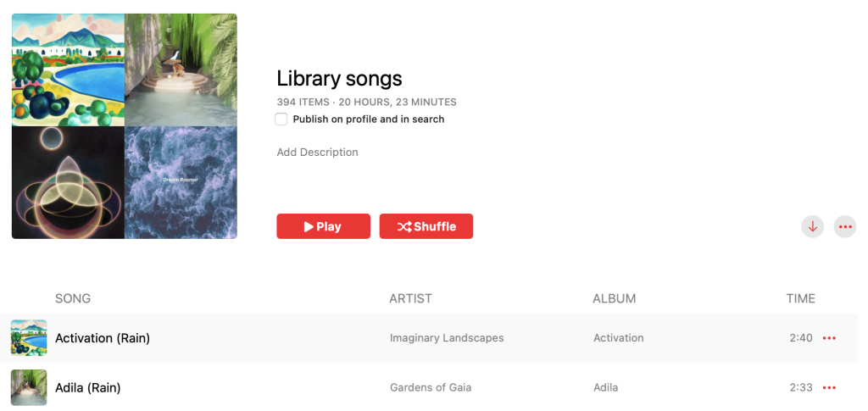Click the Add Description field

coord(318,153)
